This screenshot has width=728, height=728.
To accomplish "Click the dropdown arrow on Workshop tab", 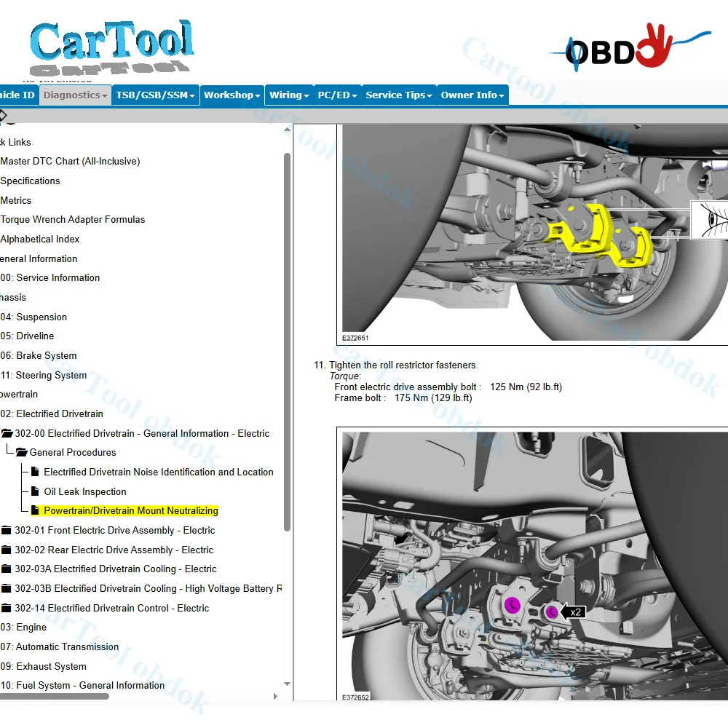I will coord(258,96).
